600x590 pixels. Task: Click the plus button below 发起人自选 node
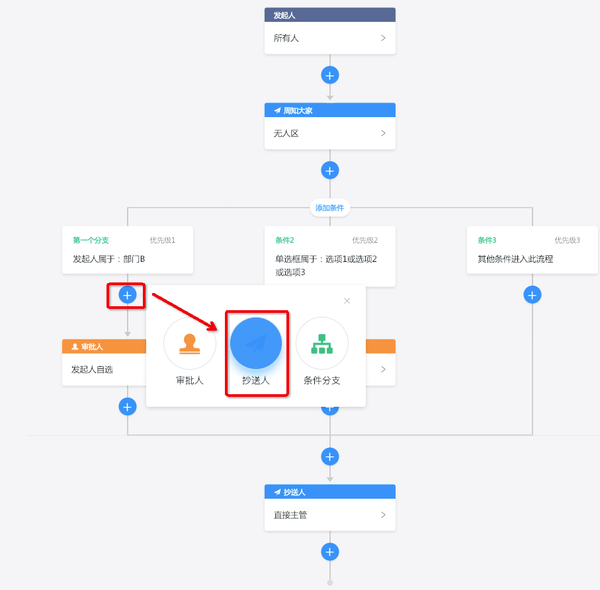[127, 406]
